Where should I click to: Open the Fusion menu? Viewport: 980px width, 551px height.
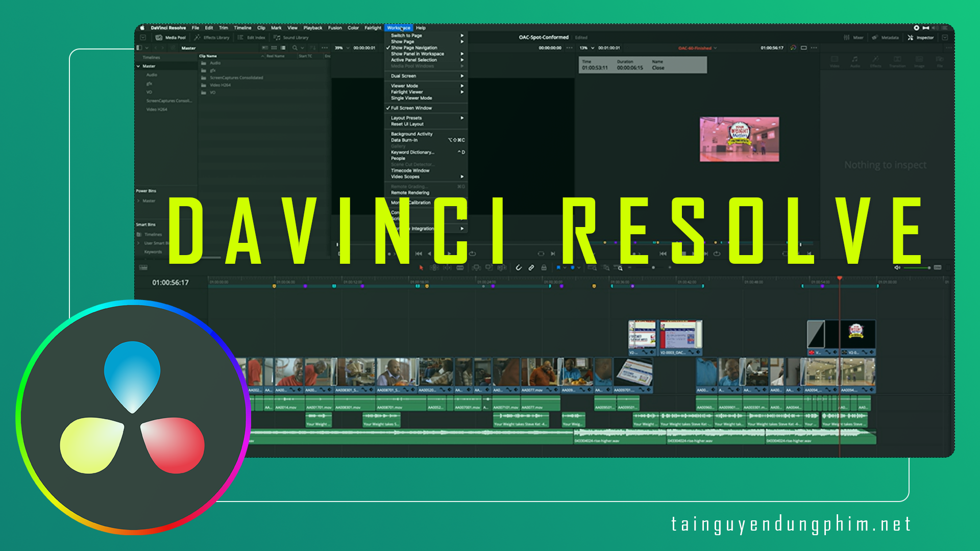click(335, 28)
